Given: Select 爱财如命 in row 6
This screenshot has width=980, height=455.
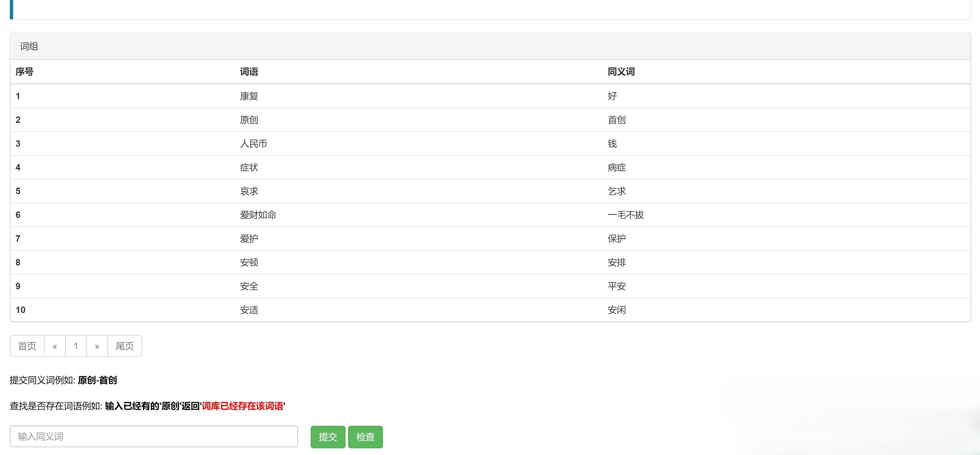Looking at the screenshot, I should point(258,215).
